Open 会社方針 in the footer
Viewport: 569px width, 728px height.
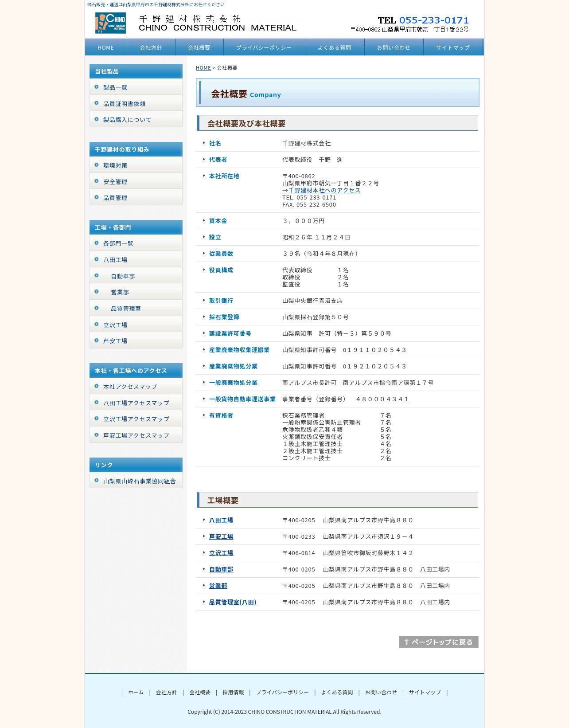(166, 692)
